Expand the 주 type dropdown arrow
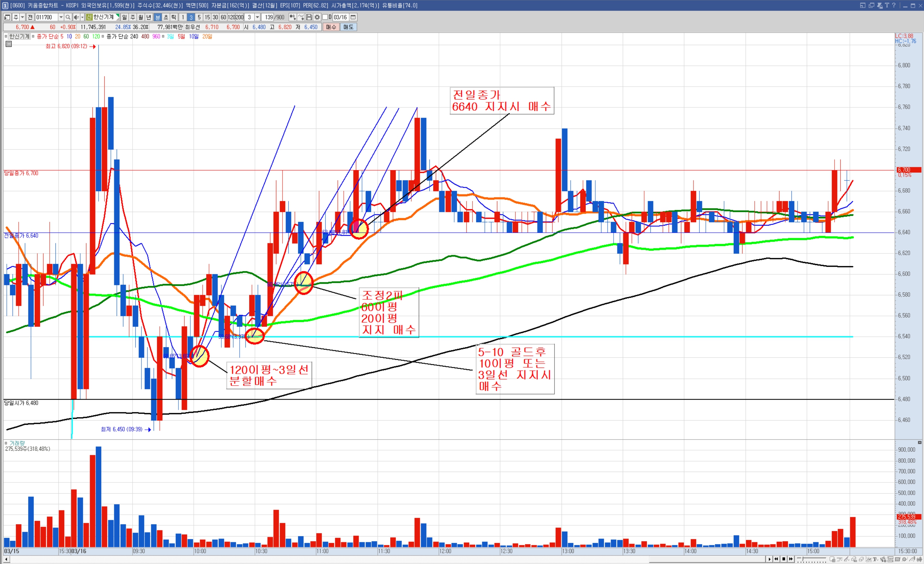This screenshot has height=564, width=924. pos(22,17)
